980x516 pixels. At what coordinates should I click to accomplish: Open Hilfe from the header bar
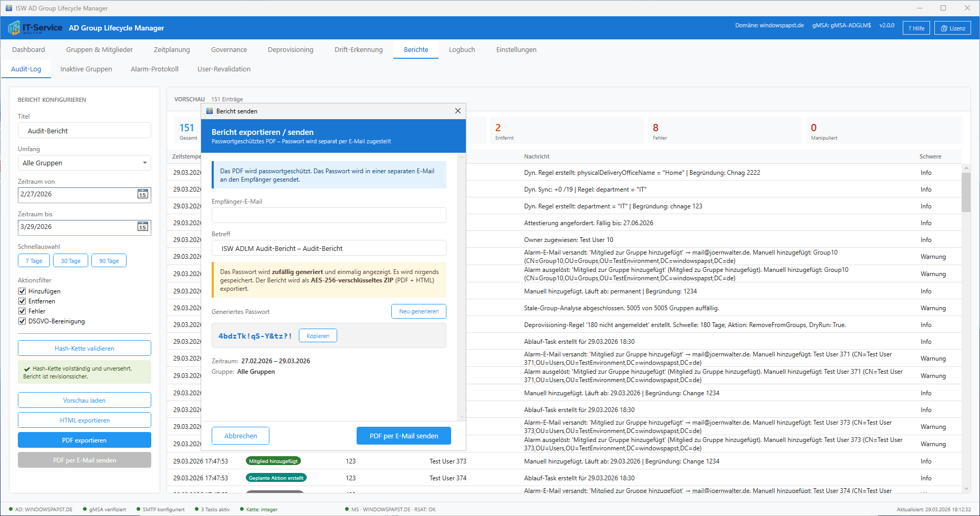916,28
